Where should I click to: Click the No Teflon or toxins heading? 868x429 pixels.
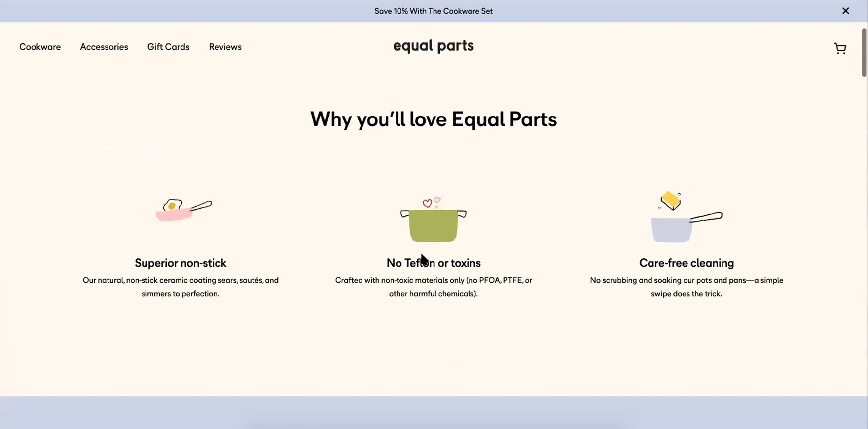coord(433,263)
